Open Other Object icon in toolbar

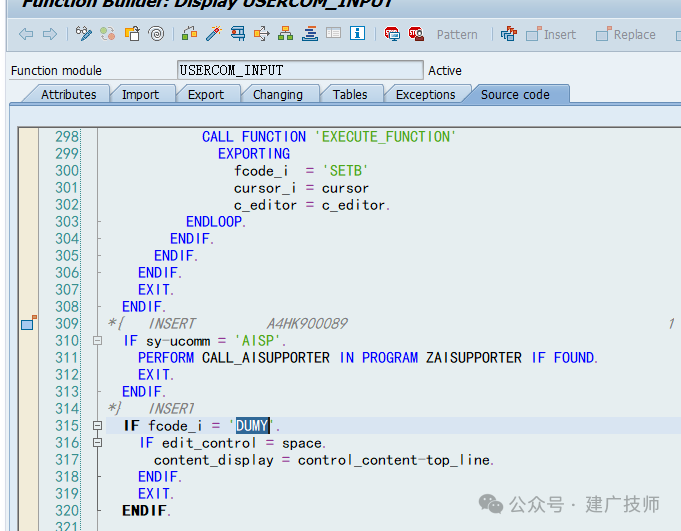pos(132,33)
